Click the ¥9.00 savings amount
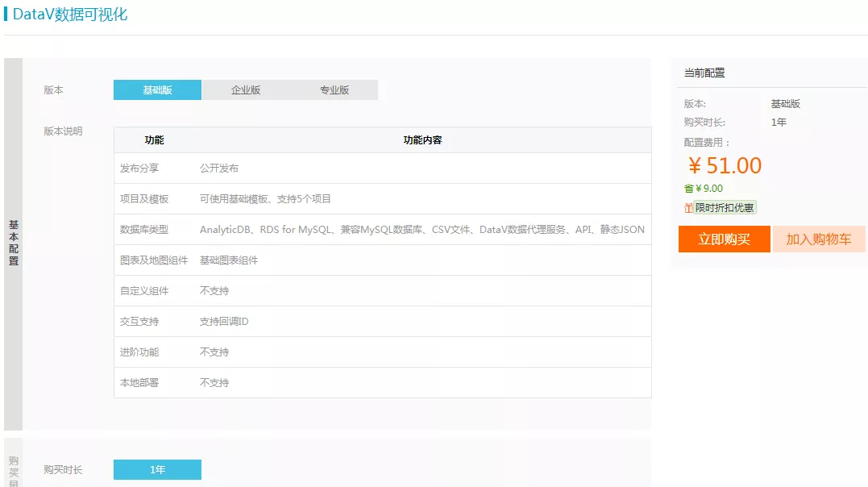 [x=709, y=189]
